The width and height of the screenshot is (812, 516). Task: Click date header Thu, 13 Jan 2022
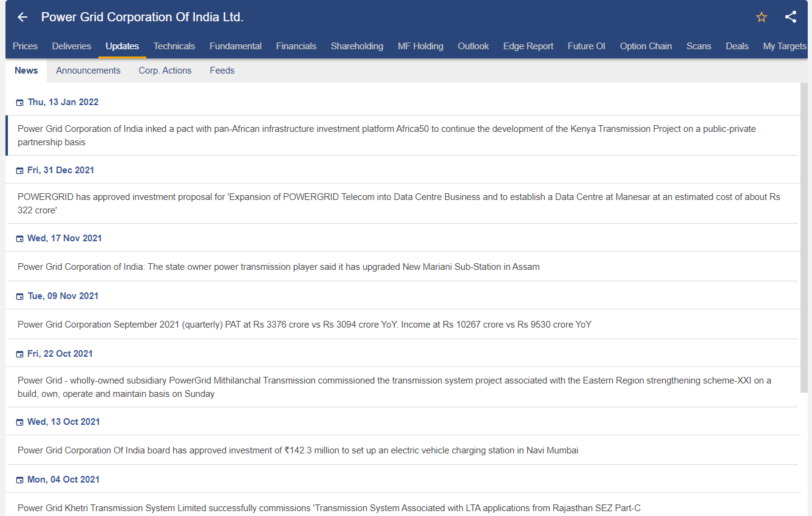click(63, 102)
